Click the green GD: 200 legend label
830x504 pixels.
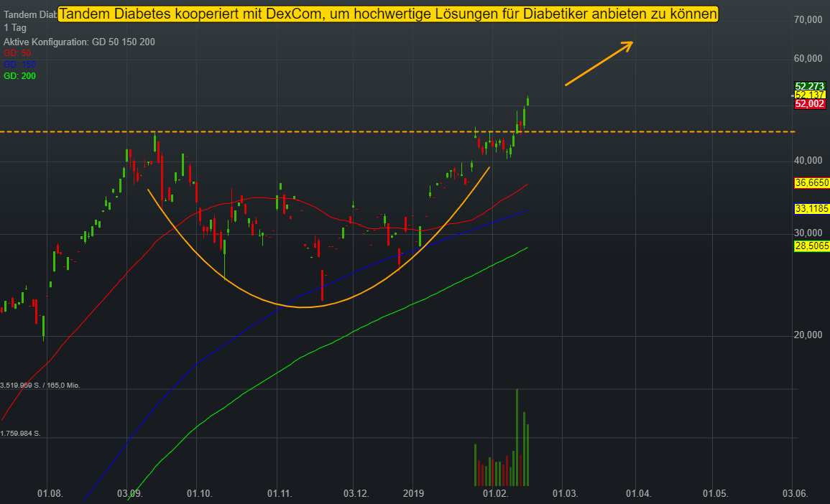click(19, 76)
